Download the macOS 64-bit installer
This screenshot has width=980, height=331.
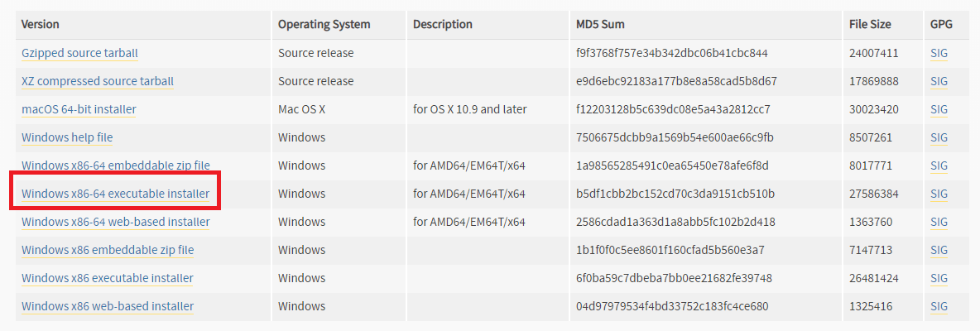[x=79, y=109]
